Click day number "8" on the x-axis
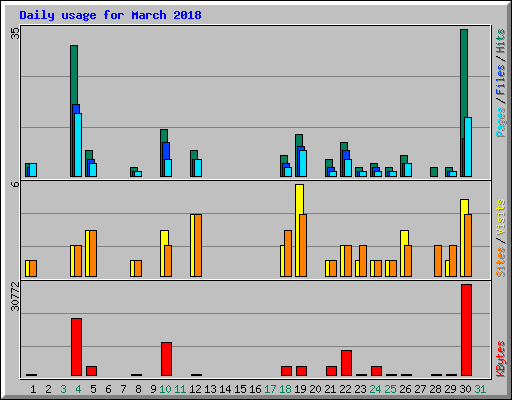The image size is (512, 400). (138, 389)
